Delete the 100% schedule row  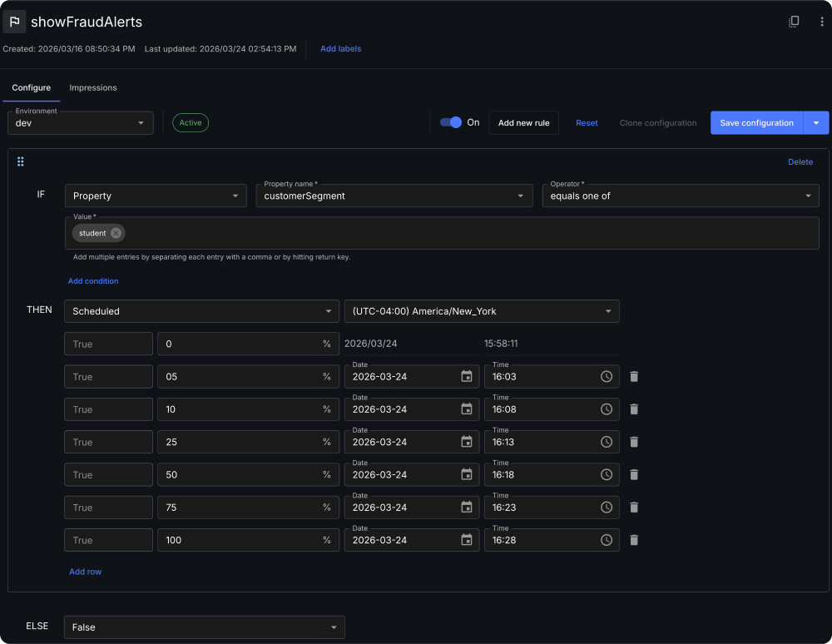tap(634, 540)
